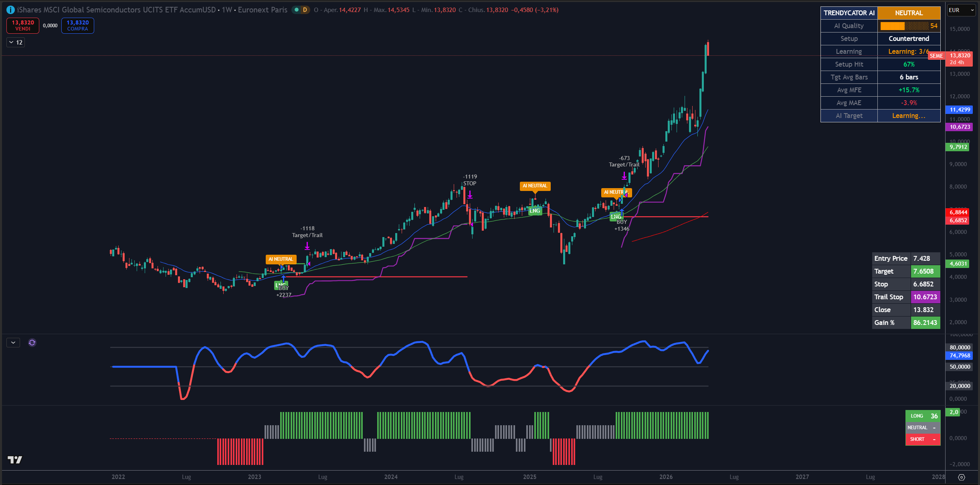The height and width of the screenshot is (485, 980).
Task: Click the purple refresh icon in the oscillator pane
Action: tap(32, 343)
